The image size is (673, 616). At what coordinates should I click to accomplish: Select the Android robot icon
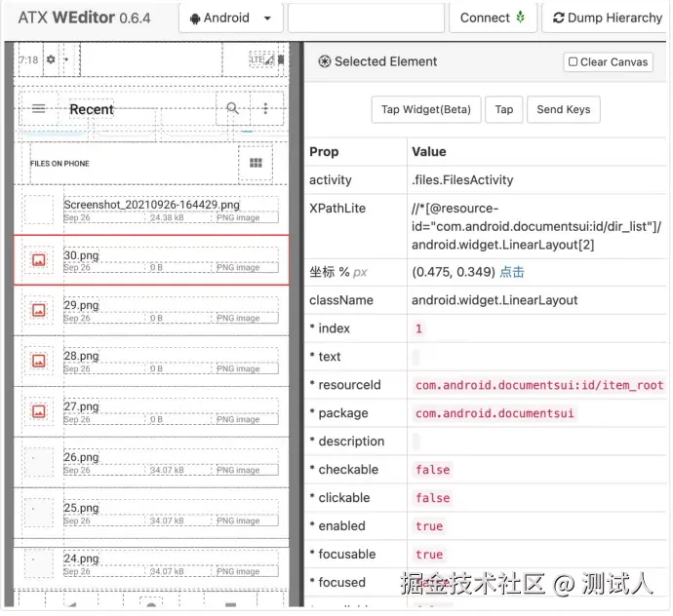click(195, 19)
